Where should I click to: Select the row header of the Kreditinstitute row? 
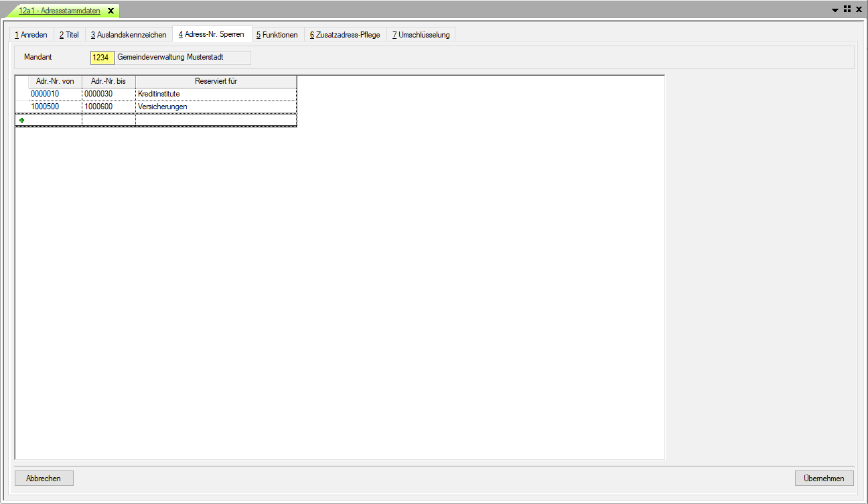click(22, 94)
